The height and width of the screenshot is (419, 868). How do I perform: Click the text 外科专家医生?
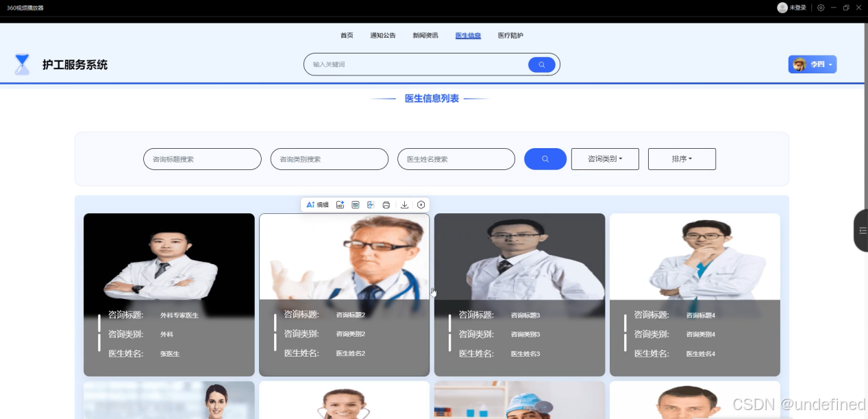tap(179, 315)
